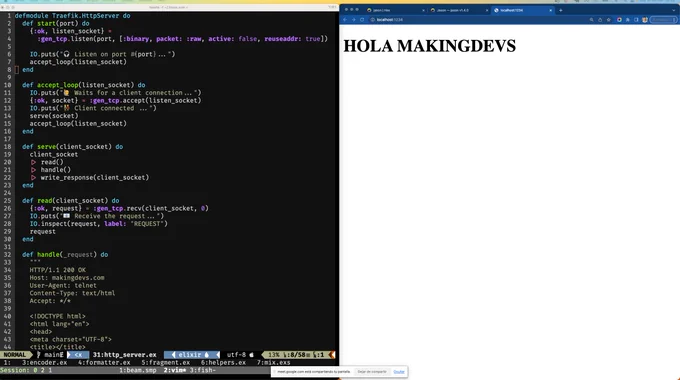680x380 pixels.
Task: Select the 5:fragment.ex buffer
Action: pos(166,363)
